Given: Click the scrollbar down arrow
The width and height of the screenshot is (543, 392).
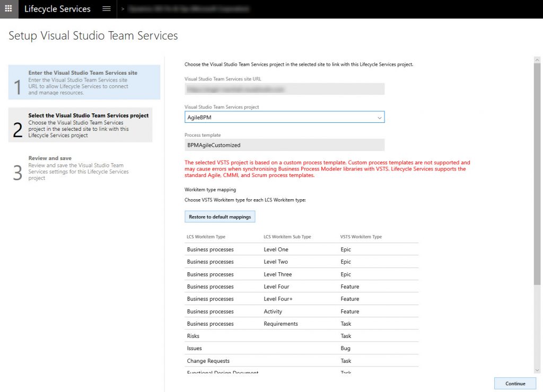Looking at the screenshot, I should (536, 371).
